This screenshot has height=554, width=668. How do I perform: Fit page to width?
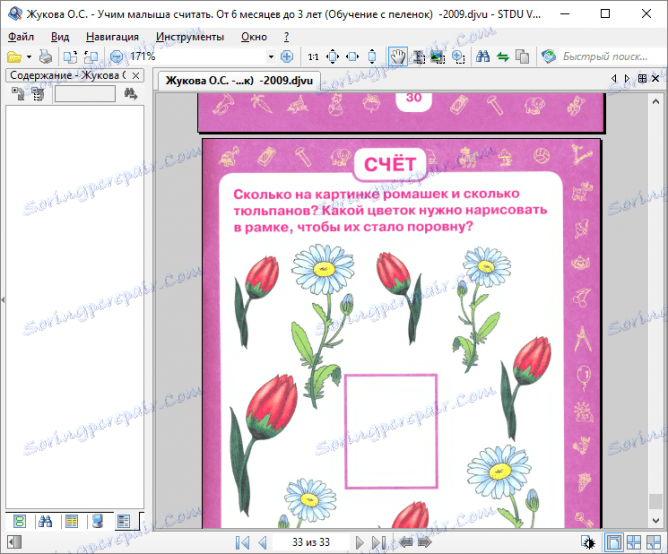(352, 57)
